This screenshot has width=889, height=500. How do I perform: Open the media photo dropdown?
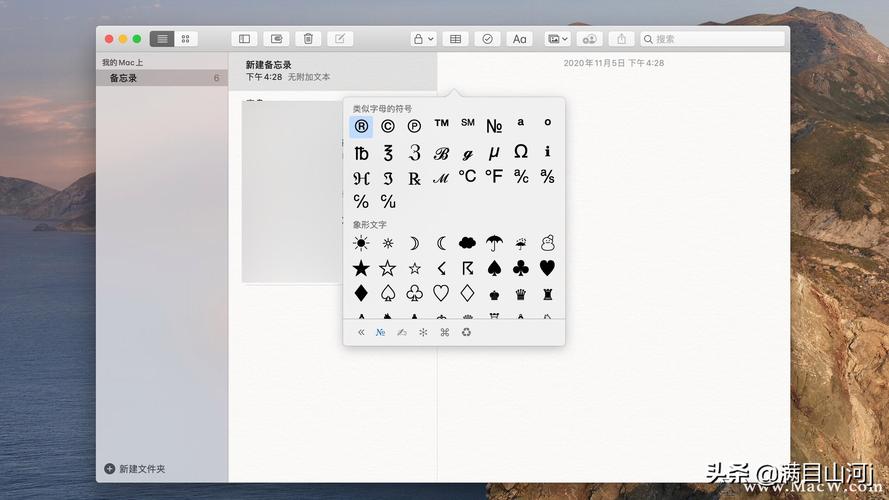[x=556, y=39]
